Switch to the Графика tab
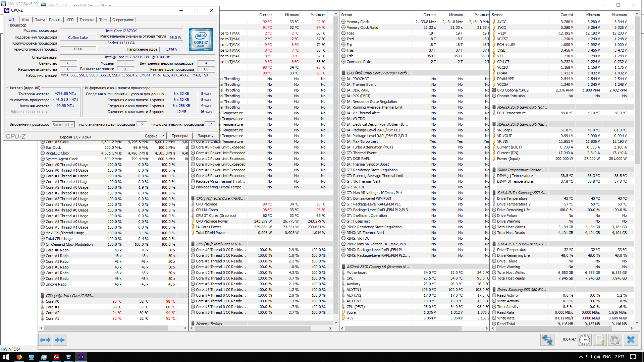 coord(87,20)
